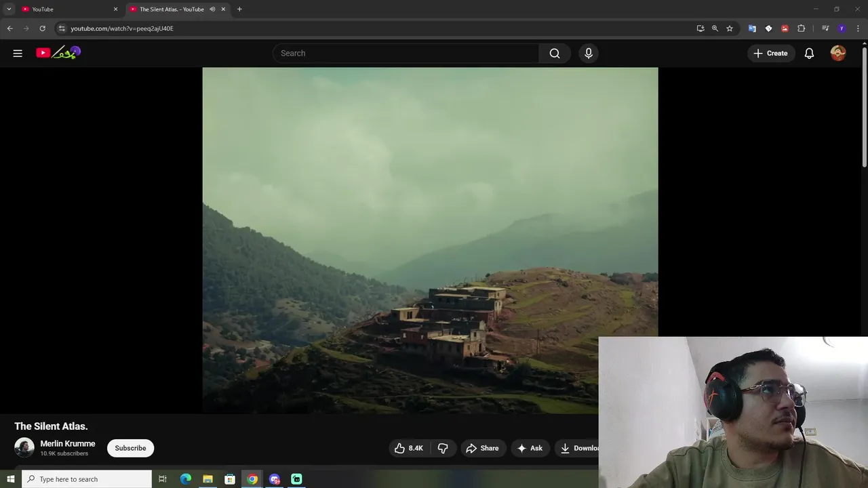
Task: Mute The Silent Atlas tab audio icon
Action: click(x=212, y=9)
